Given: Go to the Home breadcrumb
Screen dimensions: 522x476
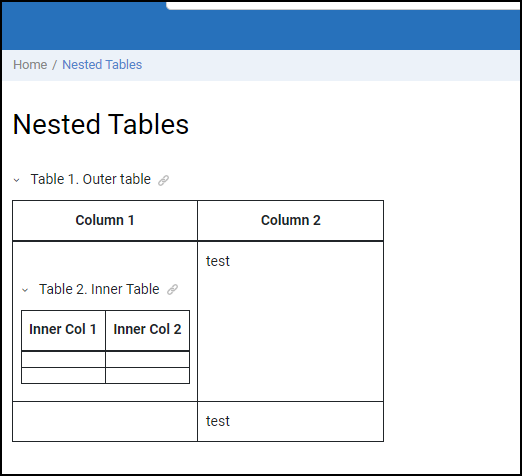Looking at the screenshot, I should [30, 65].
